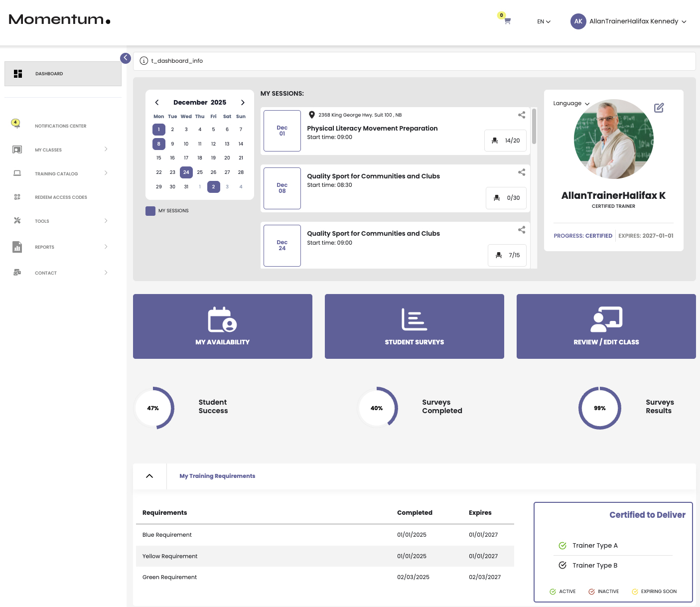The image size is (700, 607).
Task: Expand the My Classes sidebar menu
Action: pos(48,150)
